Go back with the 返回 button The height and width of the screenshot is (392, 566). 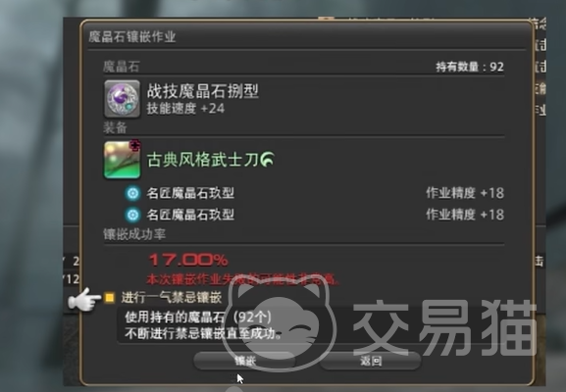[371, 361]
